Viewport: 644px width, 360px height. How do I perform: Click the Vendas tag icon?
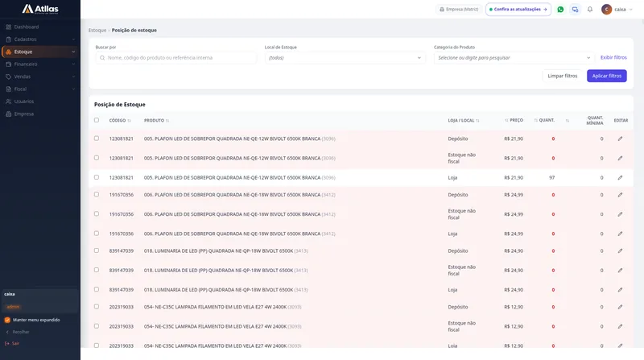[9, 77]
